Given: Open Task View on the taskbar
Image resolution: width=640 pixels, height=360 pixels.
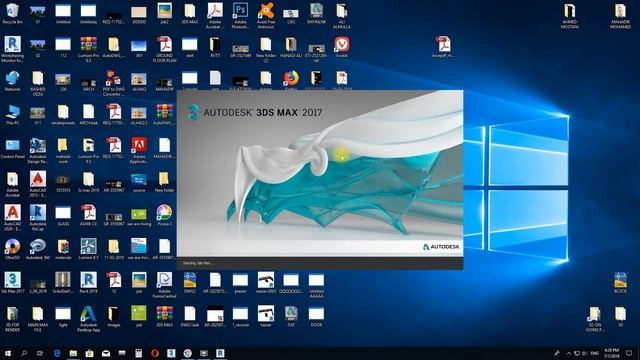Looking at the screenshot, I should point(40,353).
